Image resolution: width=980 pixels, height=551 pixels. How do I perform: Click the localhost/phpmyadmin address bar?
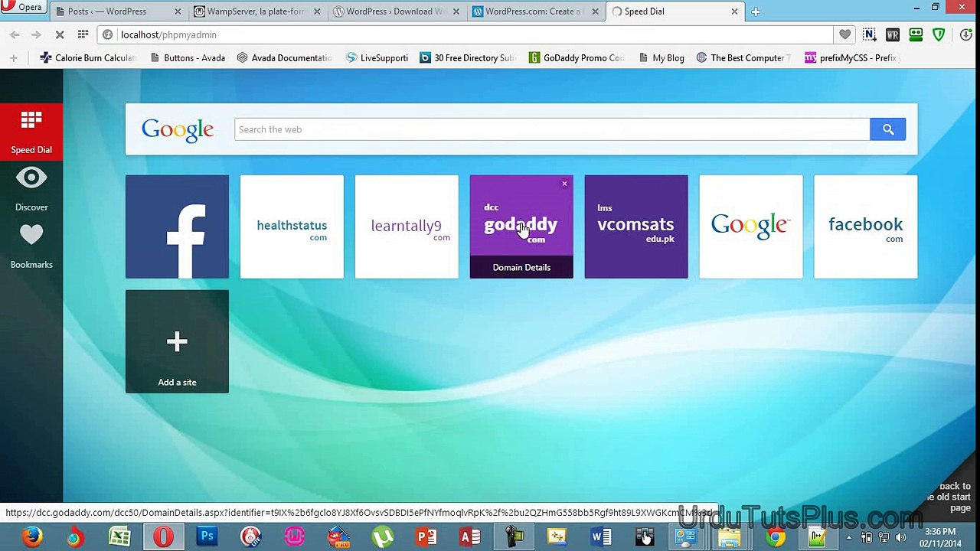point(465,34)
